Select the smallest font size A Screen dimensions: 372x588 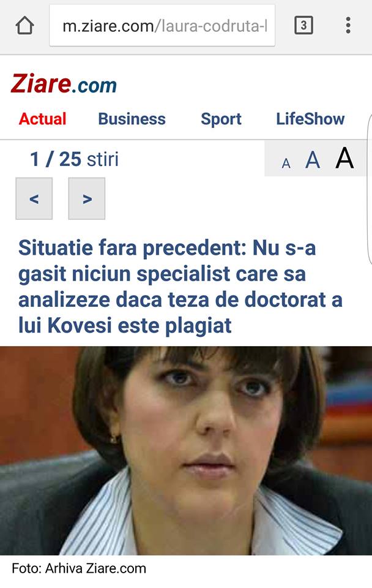286,164
